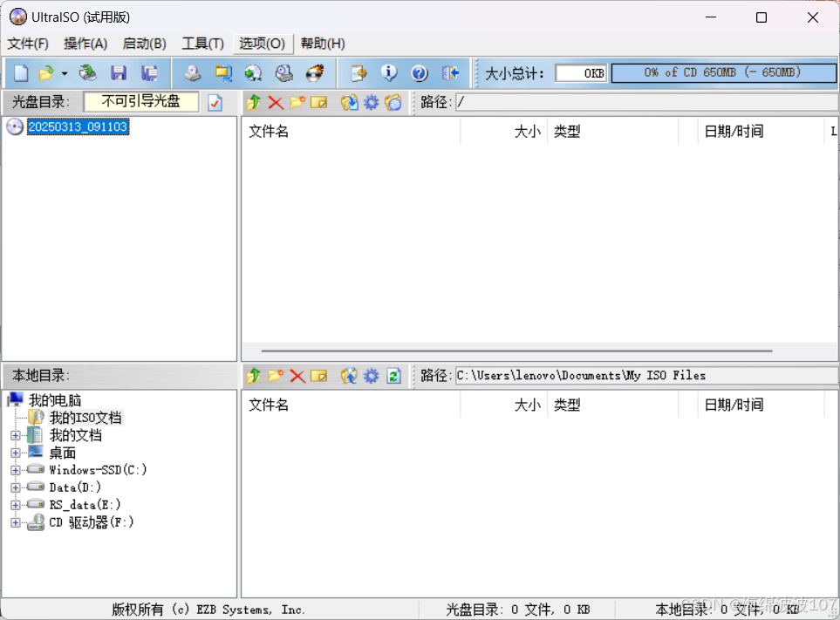The width and height of the screenshot is (840, 620).
Task: Click the CD 650MB capacity bar
Action: tap(723, 73)
